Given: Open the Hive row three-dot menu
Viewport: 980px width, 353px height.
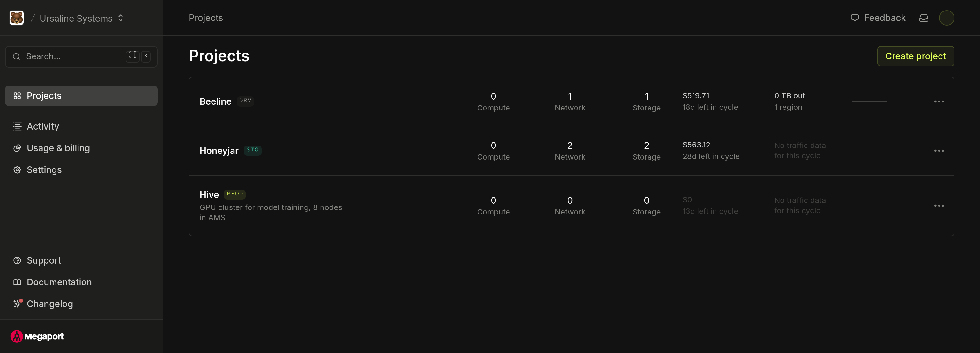Looking at the screenshot, I should coord(939,206).
